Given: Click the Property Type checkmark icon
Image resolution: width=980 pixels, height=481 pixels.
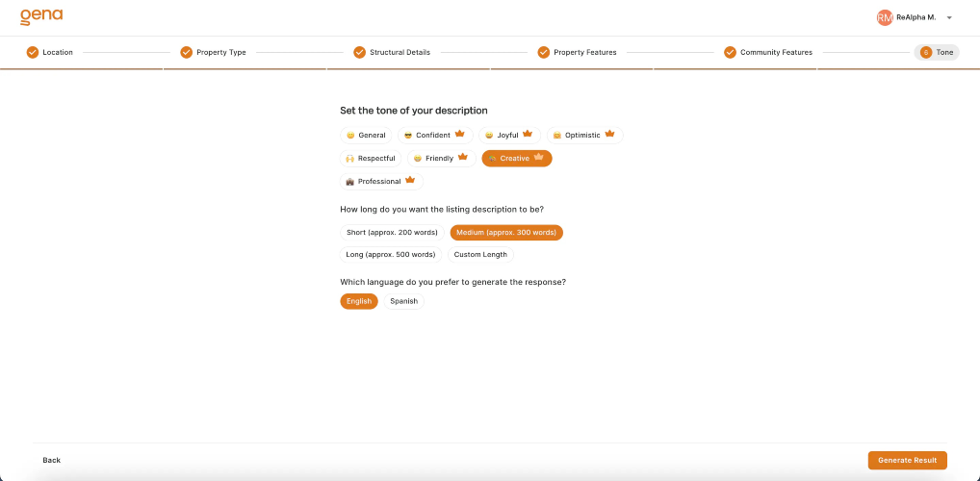Looking at the screenshot, I should [186, 53].
